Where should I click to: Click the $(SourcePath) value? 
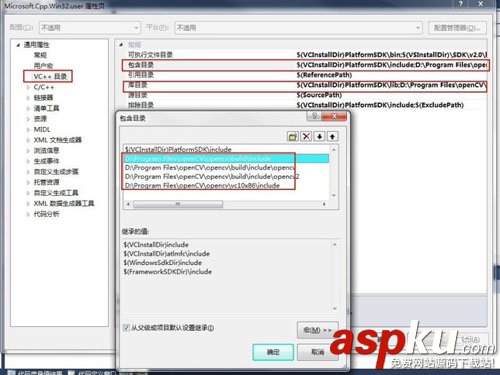tap(319, 95)
